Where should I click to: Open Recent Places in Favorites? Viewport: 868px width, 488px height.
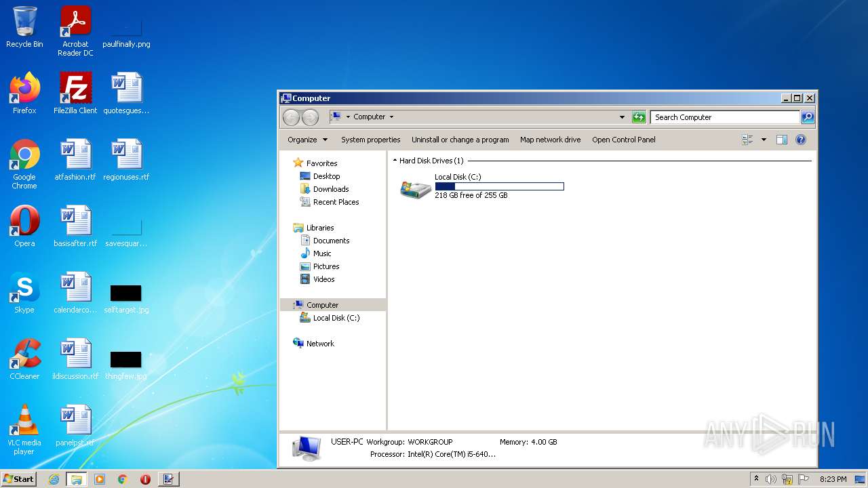coord(336,202)
